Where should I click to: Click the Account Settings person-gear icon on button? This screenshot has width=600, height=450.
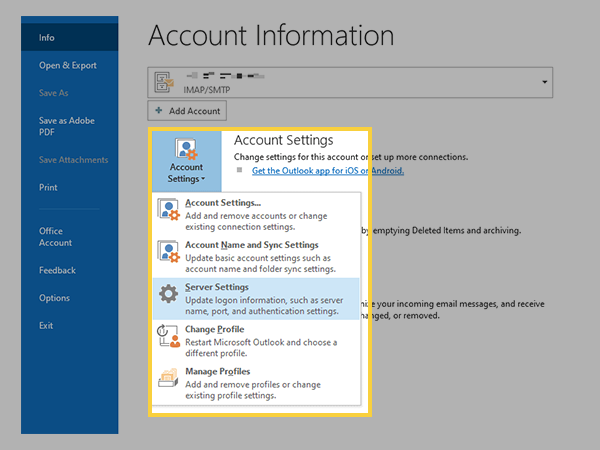186,149
